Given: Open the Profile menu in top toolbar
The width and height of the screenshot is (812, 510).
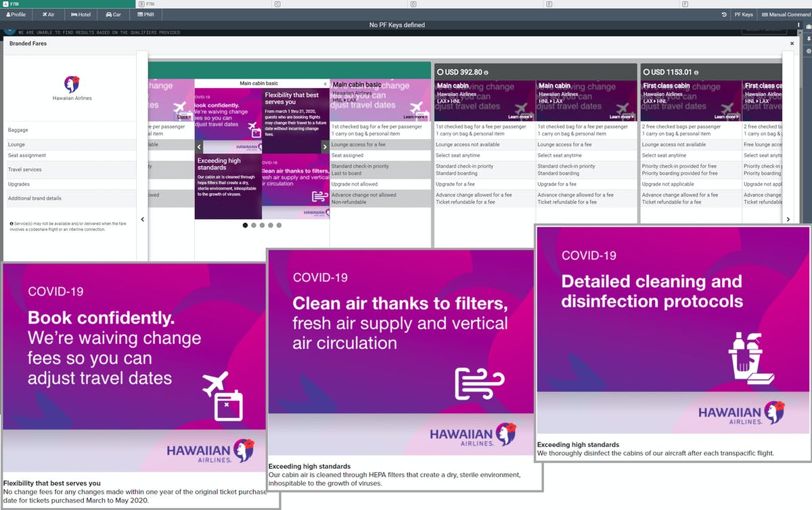Looking at the screenshot, I should coord(16,14).
